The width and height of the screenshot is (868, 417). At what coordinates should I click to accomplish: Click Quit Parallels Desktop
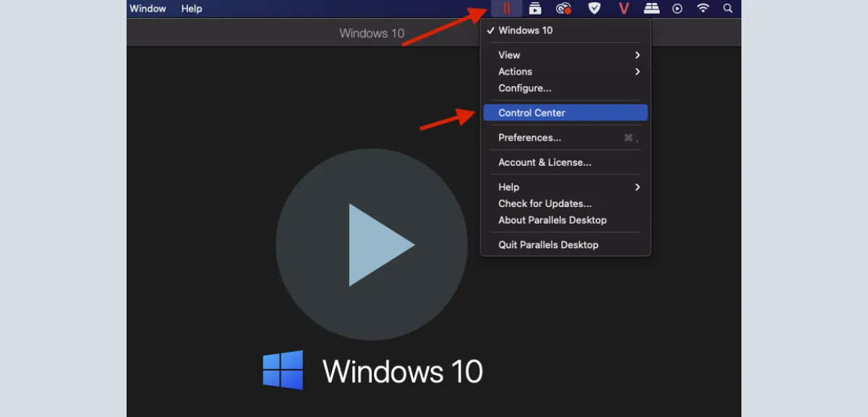coord(548,245)
